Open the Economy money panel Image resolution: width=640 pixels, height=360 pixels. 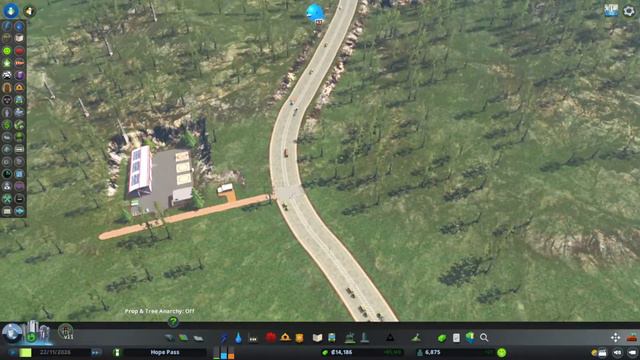click(442, 338)
